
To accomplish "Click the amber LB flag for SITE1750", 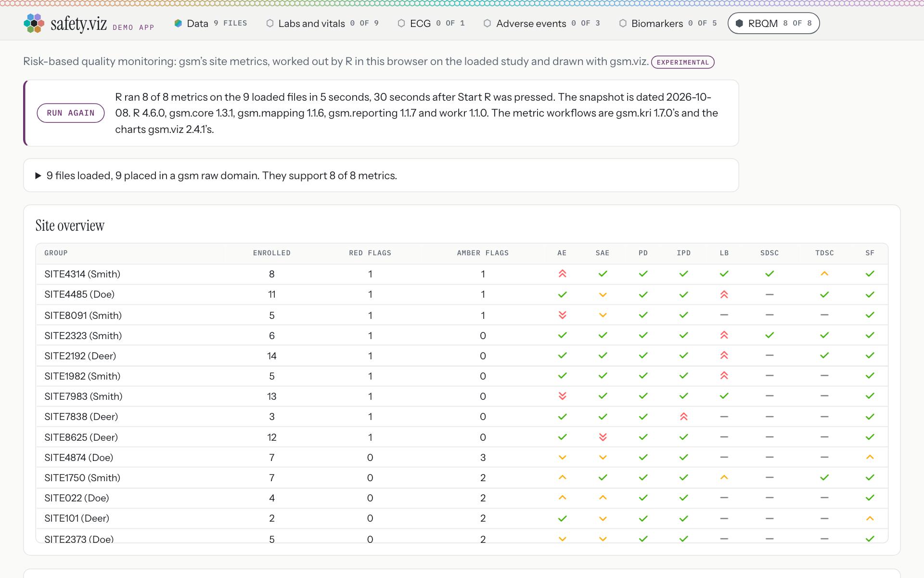I will click(x=724, y=477).
